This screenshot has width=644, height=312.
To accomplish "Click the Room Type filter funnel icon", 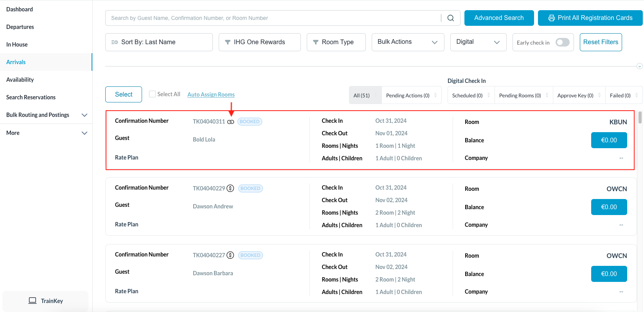I will (x=316, y=42).
